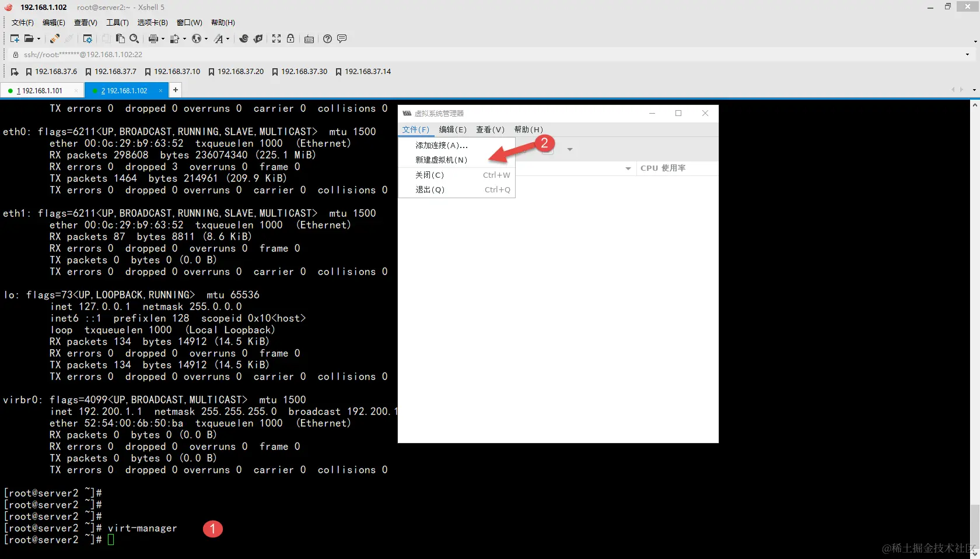
Task: Click virt-manager 文件(F) menu header
Action: point(416,129)
